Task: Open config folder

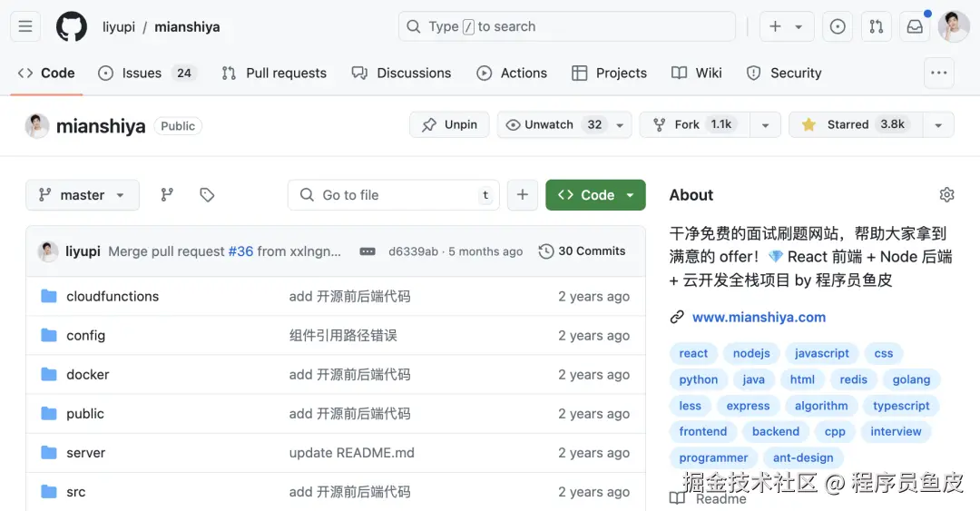Action: [85, 335]
